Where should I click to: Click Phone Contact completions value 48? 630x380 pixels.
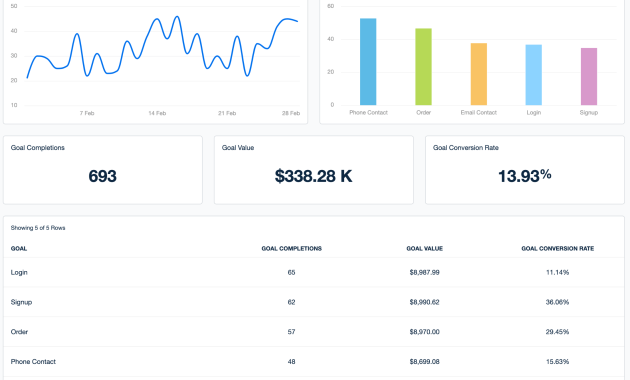(x=291, y=362)
